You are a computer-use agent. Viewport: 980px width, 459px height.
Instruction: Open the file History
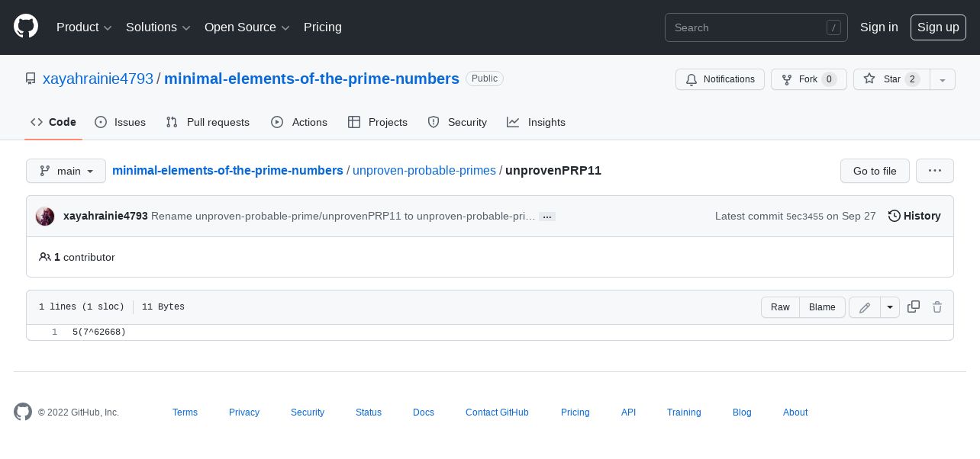pos(914,216)
